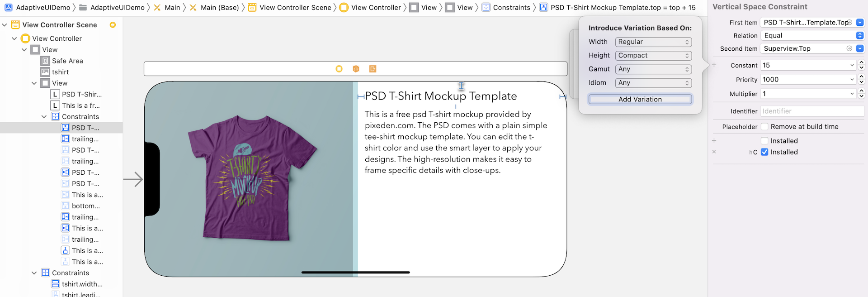
Task: Click the orange First Responder cube icon
Action: (356, 69)
